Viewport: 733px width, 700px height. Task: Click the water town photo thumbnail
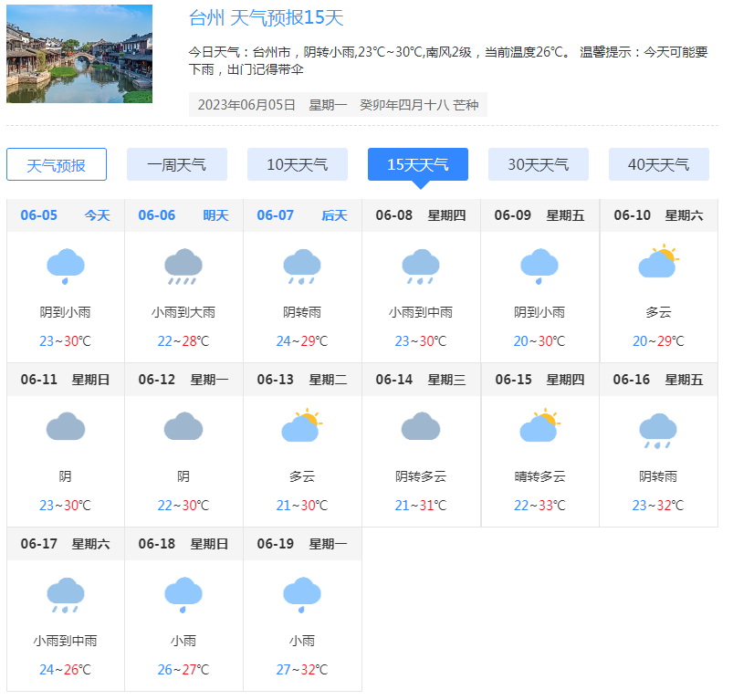coord(79,54)
